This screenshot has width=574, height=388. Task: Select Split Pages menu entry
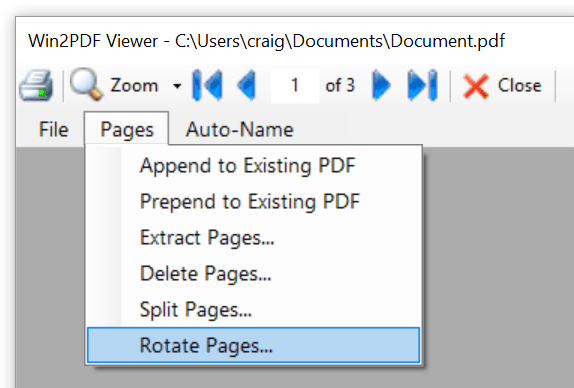click(253, 309)
